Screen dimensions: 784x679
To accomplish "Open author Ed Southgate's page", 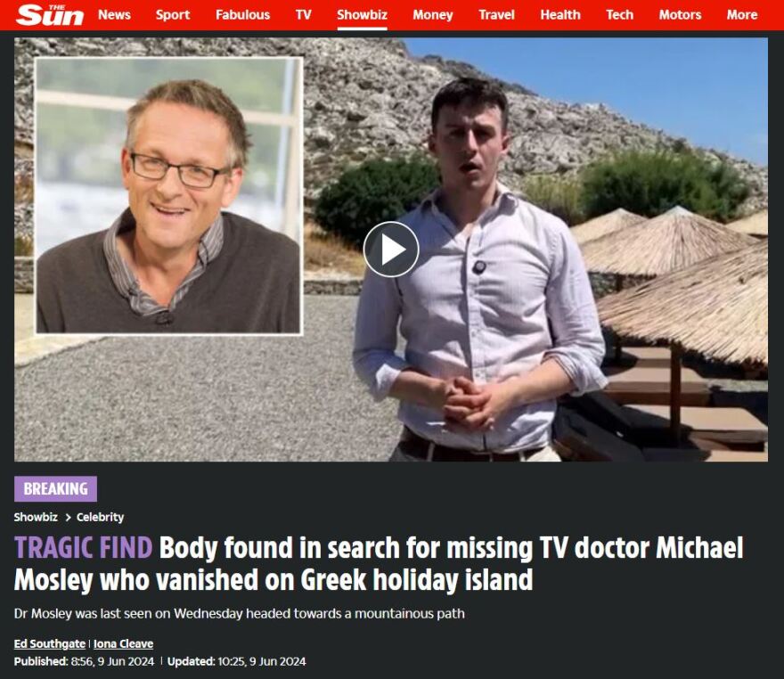I will (50, 643).
